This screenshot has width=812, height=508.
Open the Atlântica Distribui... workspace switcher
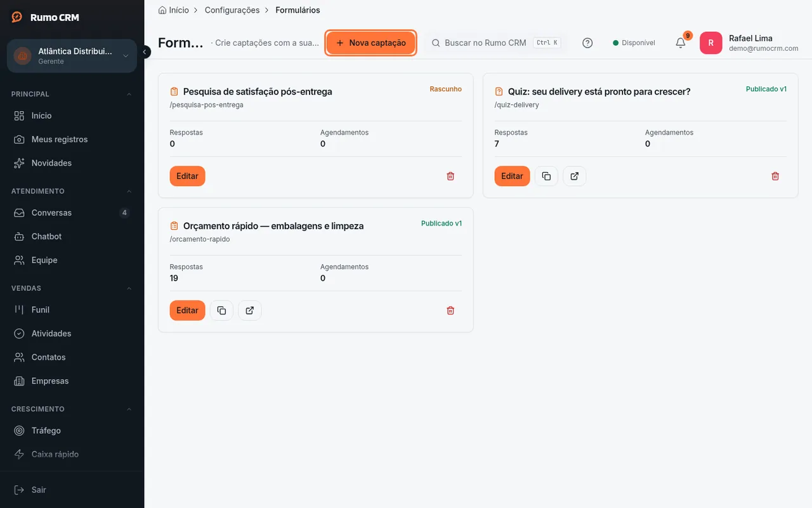pyautogui.click(x=72, y=56)
